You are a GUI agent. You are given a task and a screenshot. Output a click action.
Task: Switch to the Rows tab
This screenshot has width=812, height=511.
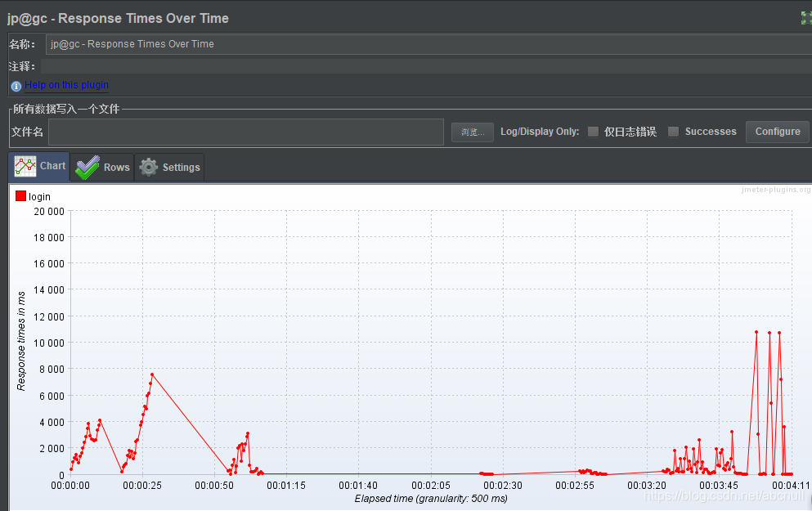(x=102, y=168)
